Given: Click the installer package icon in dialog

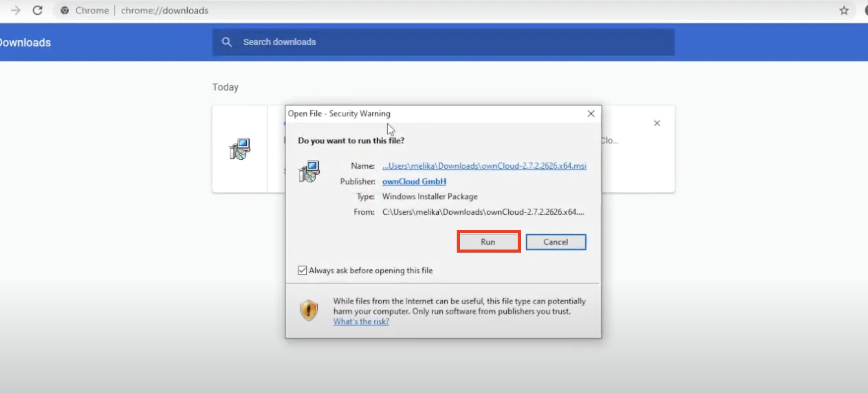Looking at the screenshot, I should click(x=309, y=171).
